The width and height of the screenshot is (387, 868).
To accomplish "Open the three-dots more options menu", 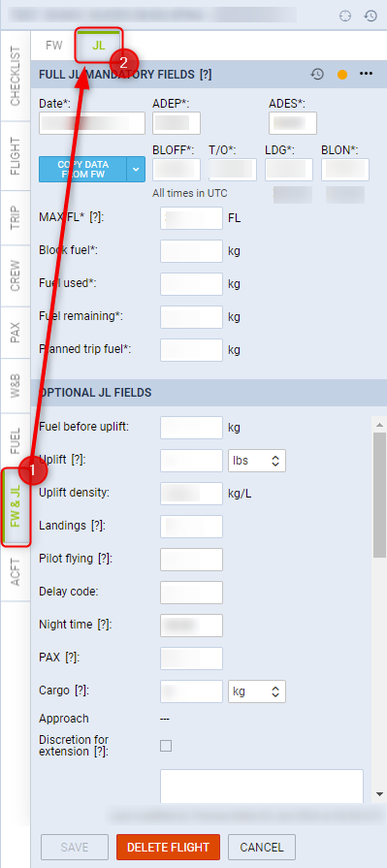I will tap(366, 74).
